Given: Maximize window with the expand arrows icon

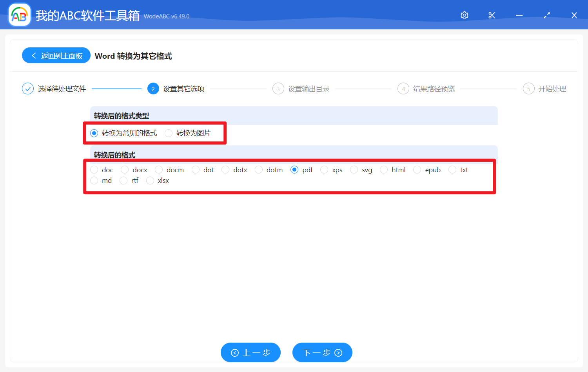Looking at the screenshot, I should (547, 15).
